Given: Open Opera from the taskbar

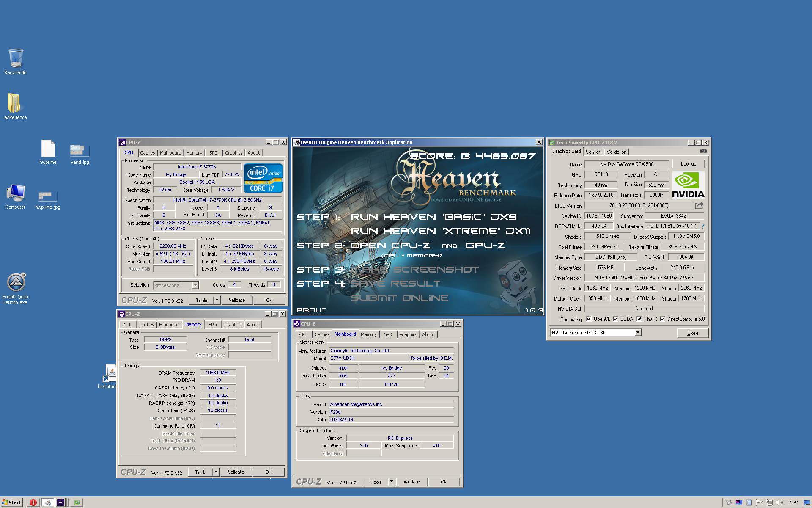Looking at the screenshot, I should coord(33,502).
